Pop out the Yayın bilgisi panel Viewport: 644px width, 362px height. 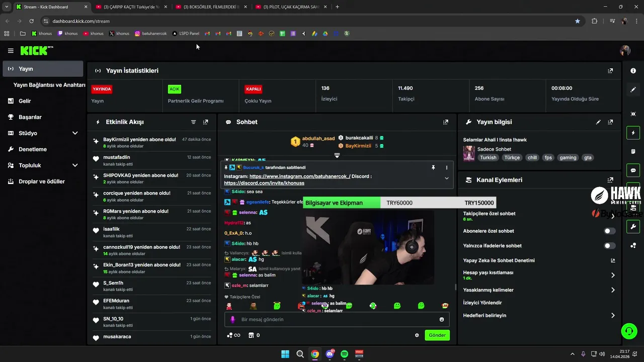(610, 122)
